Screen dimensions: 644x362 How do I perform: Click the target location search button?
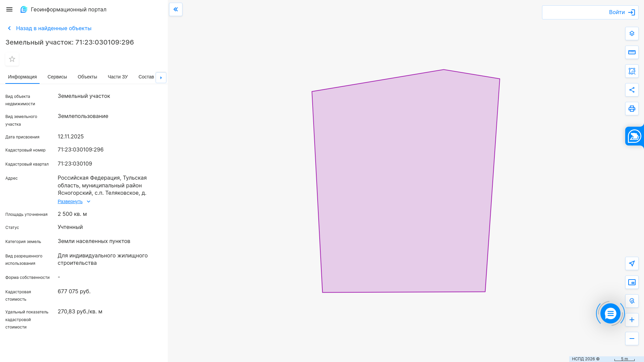pyautogui.click(x=632, y=301)
